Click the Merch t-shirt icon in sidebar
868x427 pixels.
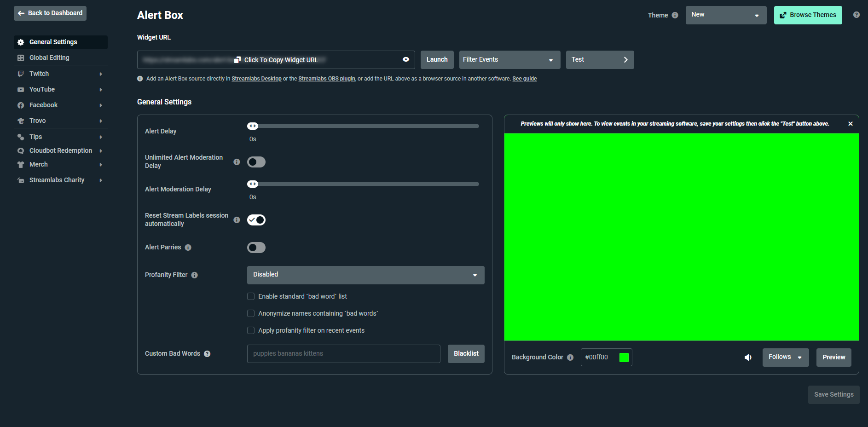[x=21, y=165]
